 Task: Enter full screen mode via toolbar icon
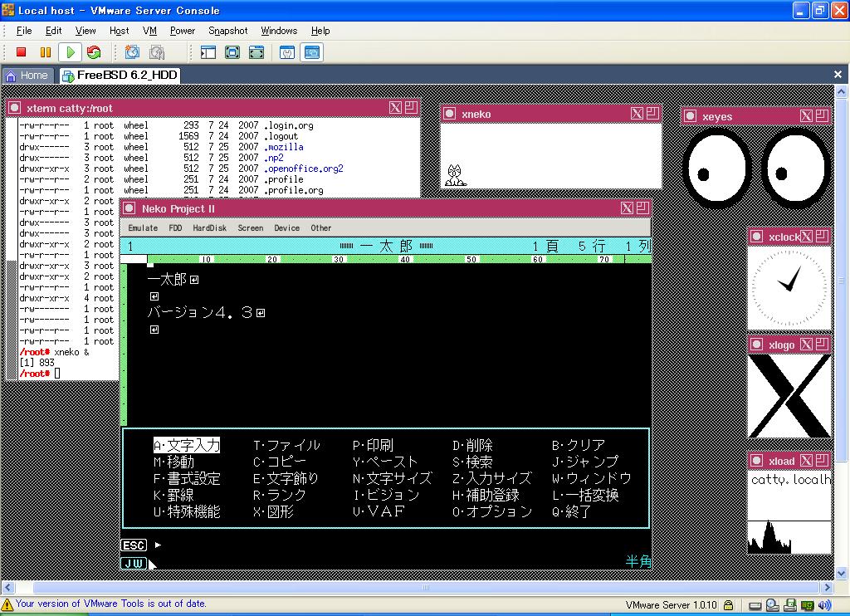pos(232,52)
